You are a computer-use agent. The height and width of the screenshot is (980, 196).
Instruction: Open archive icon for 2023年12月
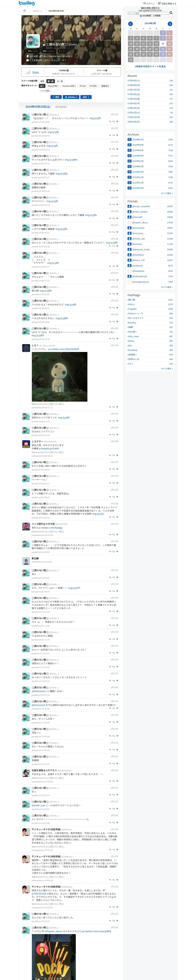coord(129,177)
